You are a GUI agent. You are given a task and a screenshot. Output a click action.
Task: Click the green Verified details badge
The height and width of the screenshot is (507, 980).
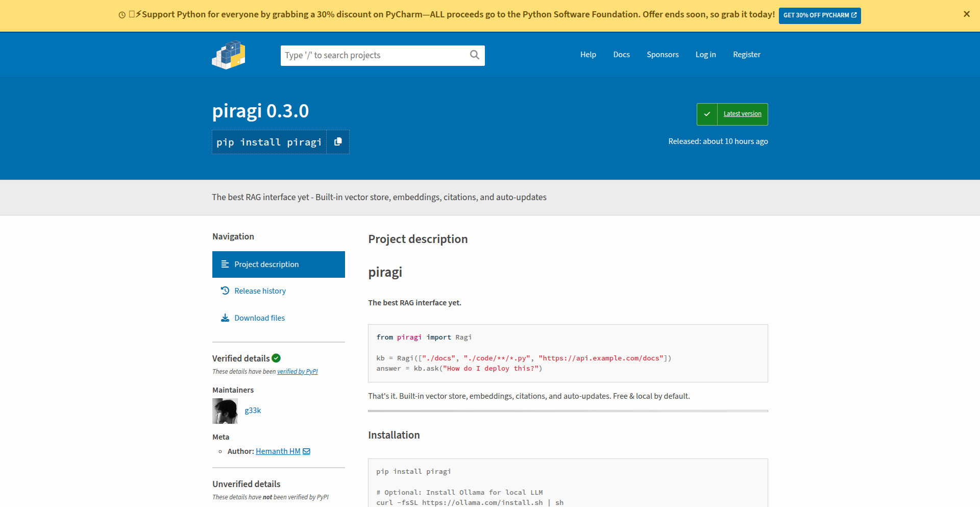(276, 358)
